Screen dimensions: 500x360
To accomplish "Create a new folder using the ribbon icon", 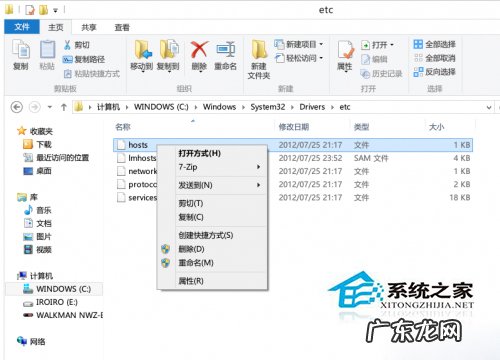I will pos(259,50).
